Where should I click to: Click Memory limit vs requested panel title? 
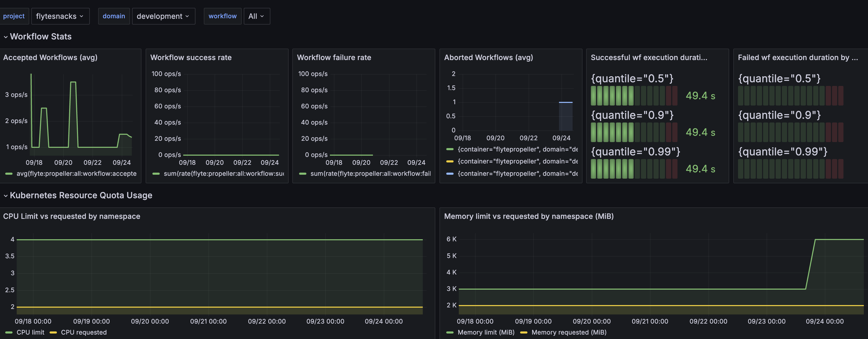point(528,217)
